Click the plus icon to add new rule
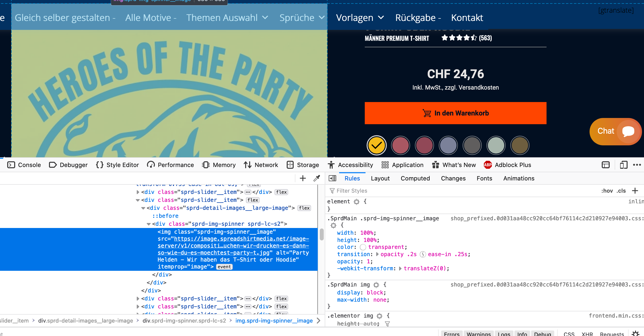This screenshot has width=644, height=336. pyautogui.click(x=635, y=191)
